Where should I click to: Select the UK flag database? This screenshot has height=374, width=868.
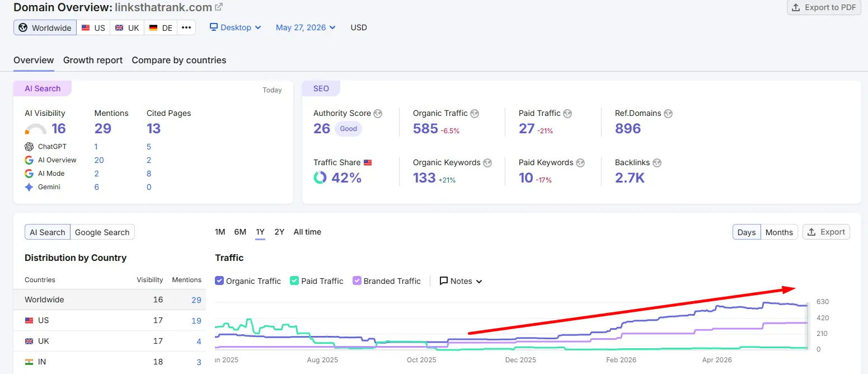pyautogui.click(x=127, y=27)
